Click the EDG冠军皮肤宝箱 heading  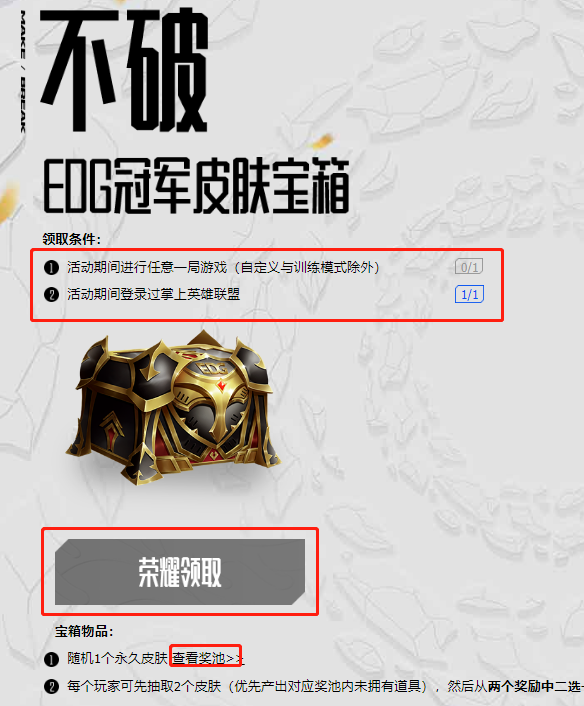(196, 186)
